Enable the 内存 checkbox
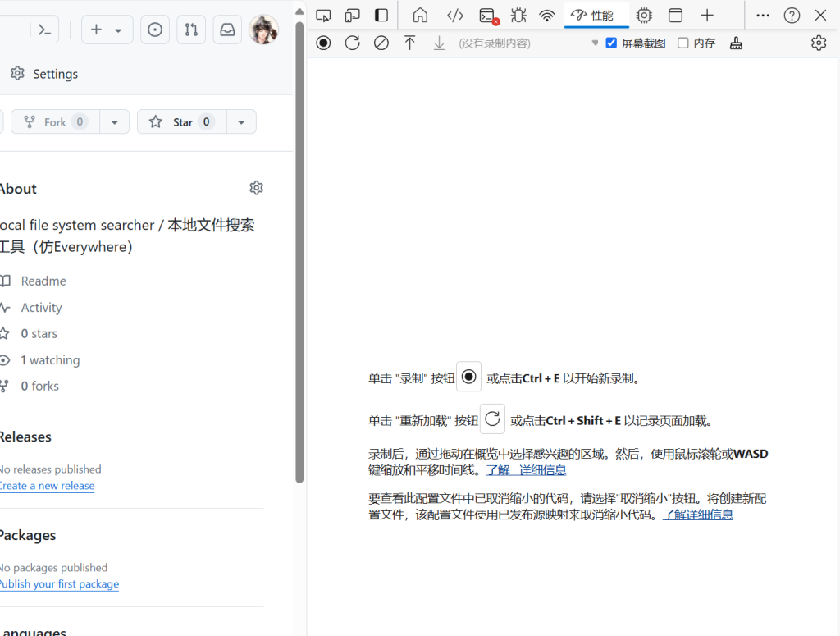Viewport: 840px width, 636px height. coord(683,43)
